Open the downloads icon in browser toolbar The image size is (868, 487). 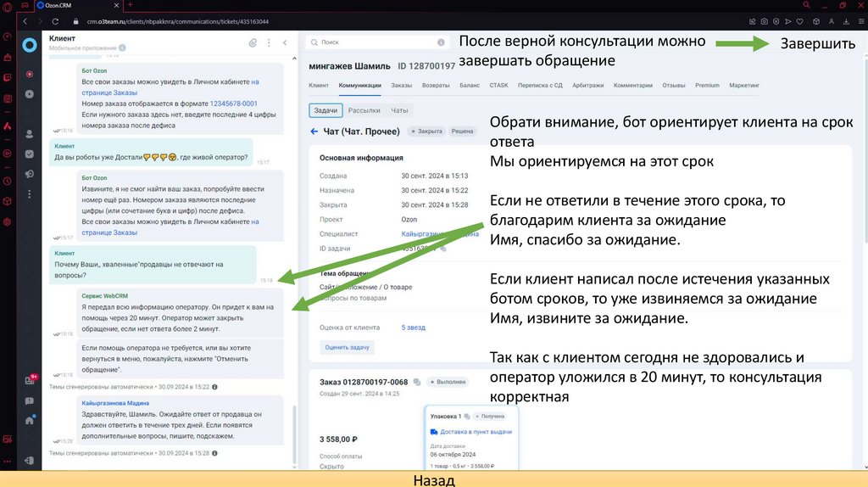[847, 21]
